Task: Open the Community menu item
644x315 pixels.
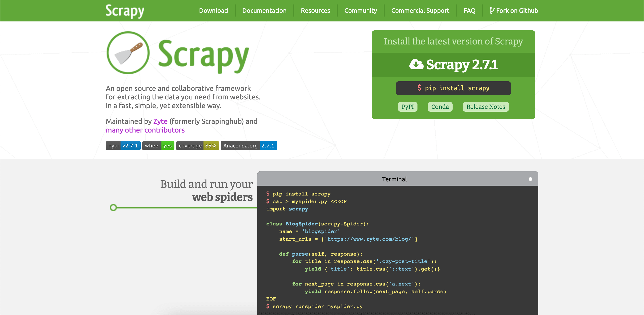Action: (360, 11)
